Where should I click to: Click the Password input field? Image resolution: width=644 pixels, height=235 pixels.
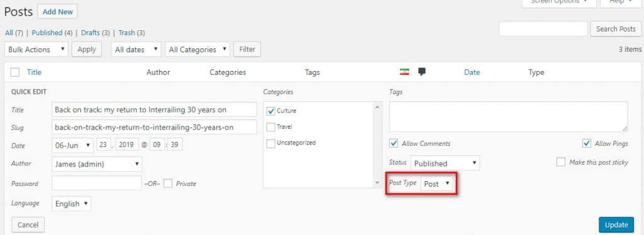(97, 183)
